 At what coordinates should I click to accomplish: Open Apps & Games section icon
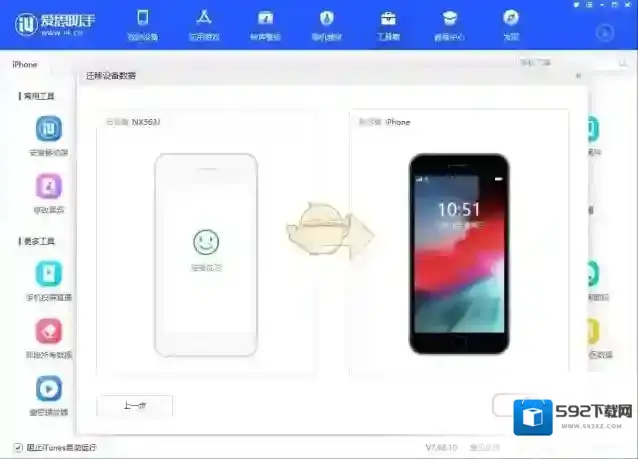[204, 24]
